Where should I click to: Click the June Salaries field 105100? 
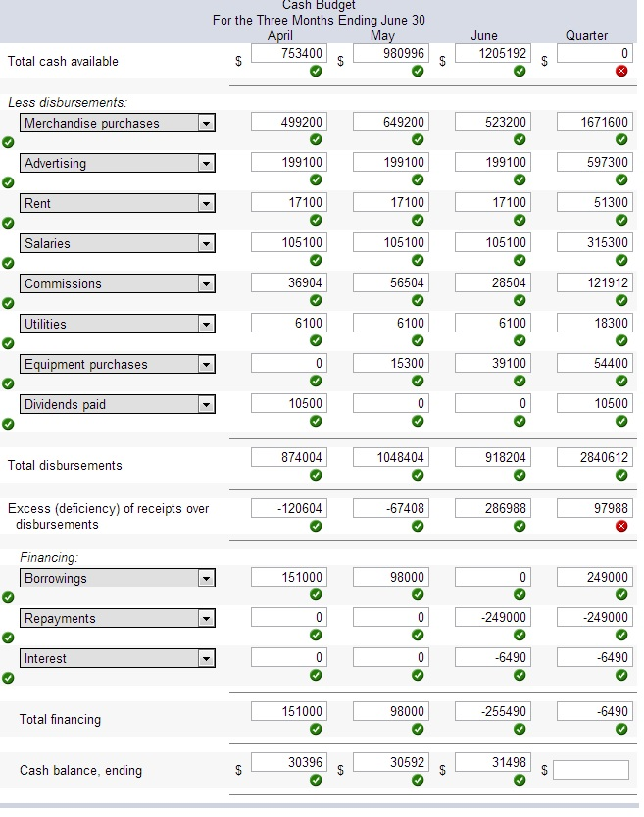[493, 243]
